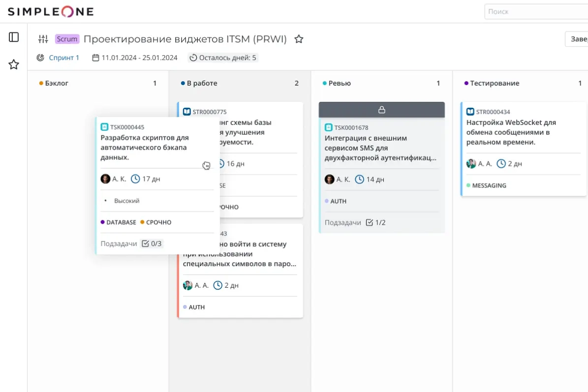Screen dimensions: 588x392
Task: Toggle the favorite star next to the project title
Action: pos(299,39)
